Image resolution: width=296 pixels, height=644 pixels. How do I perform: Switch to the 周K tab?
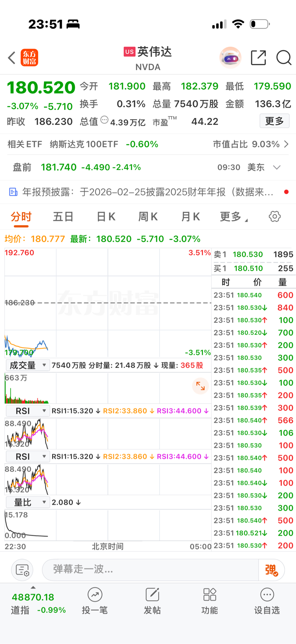tap(148, 217)
